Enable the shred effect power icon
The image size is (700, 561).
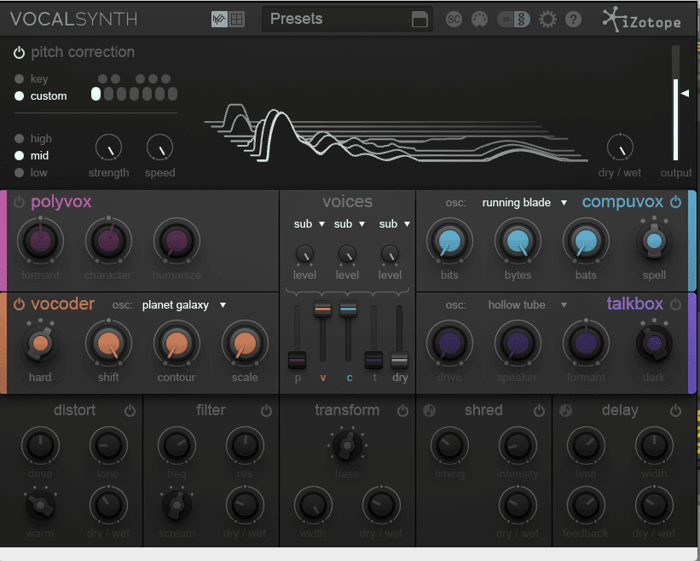(x=539, y=411)
